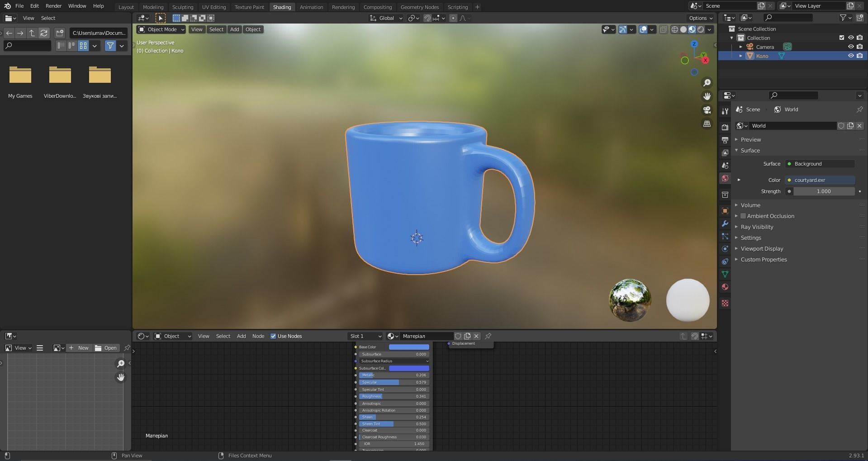Image resolution: width=868 pixels, height=461 pixels.
Task: Expand the Volume panel
Action: coord(750,205)
